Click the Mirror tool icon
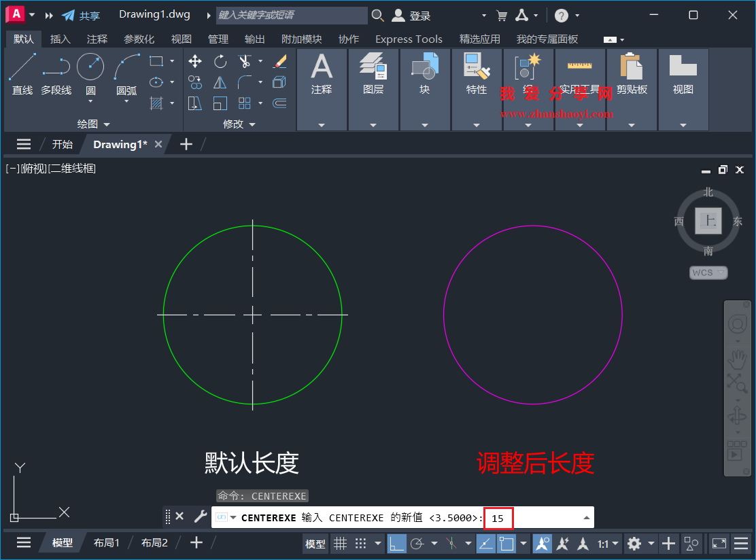756x560 pixels. 220,82
